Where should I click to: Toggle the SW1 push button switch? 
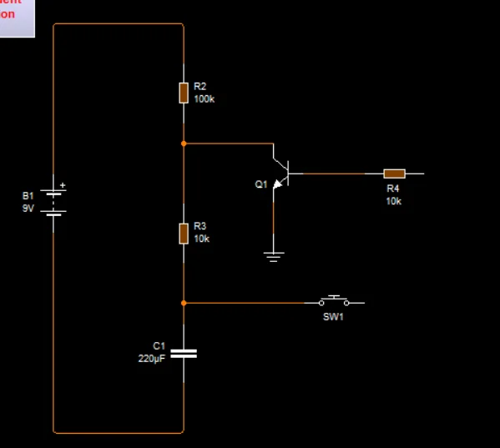pyautogui.click(x=334, y=301)
